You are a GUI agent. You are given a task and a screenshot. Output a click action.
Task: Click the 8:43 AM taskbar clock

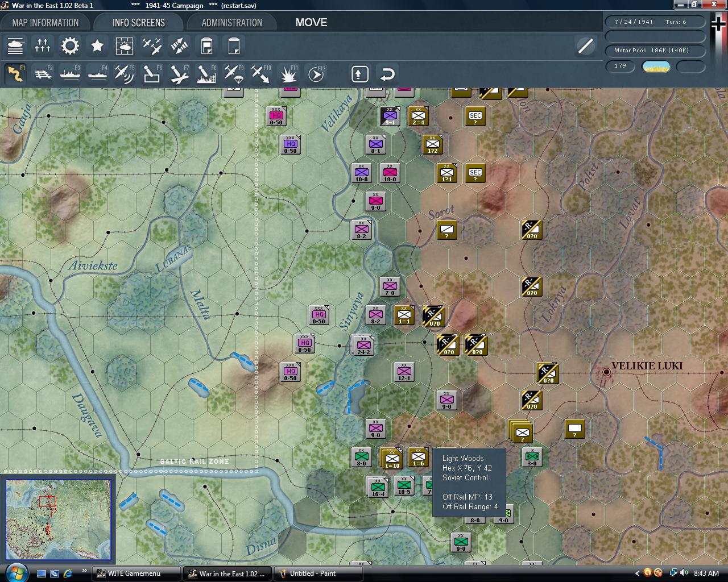706,573
